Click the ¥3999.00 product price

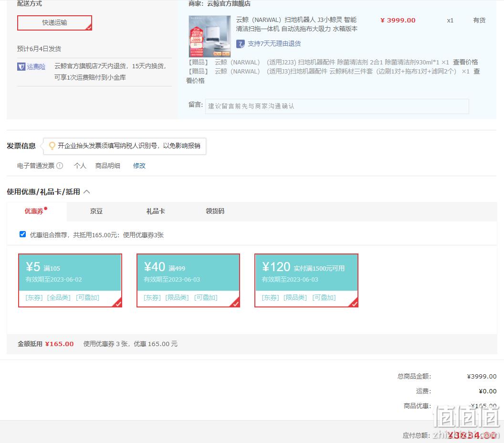(398, 20)
